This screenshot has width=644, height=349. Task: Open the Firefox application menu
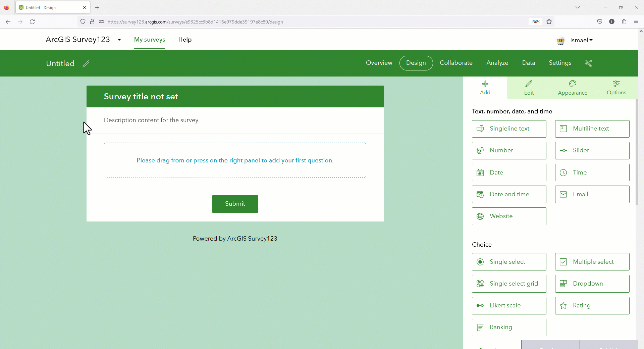pos(636,22)
